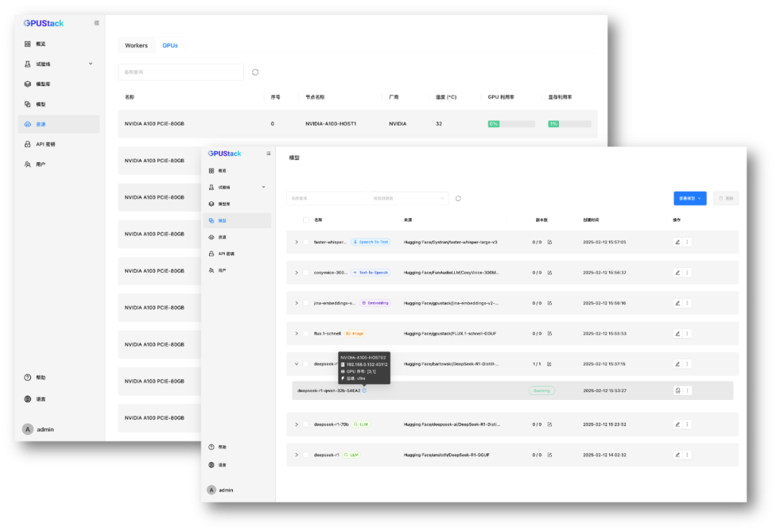Click the grey Delete button beside Deploy Model

[x=726, y=198]
